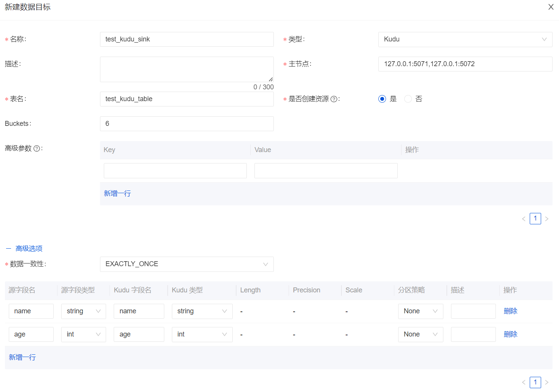Click page 1 button under 高级参数
Viewport: 559px width, 392px height.
(x=535, y=219)
